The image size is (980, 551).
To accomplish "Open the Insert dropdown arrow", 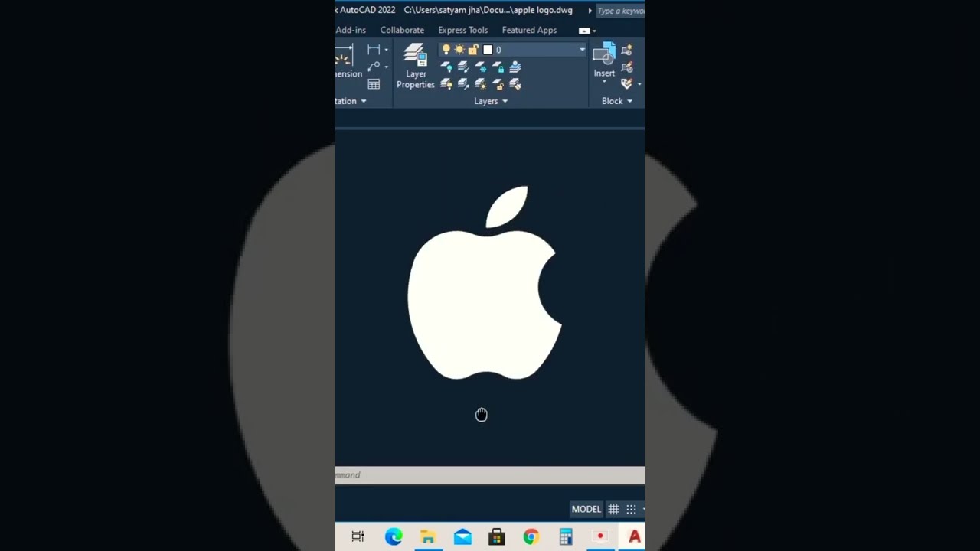I will tap(604, 81).
